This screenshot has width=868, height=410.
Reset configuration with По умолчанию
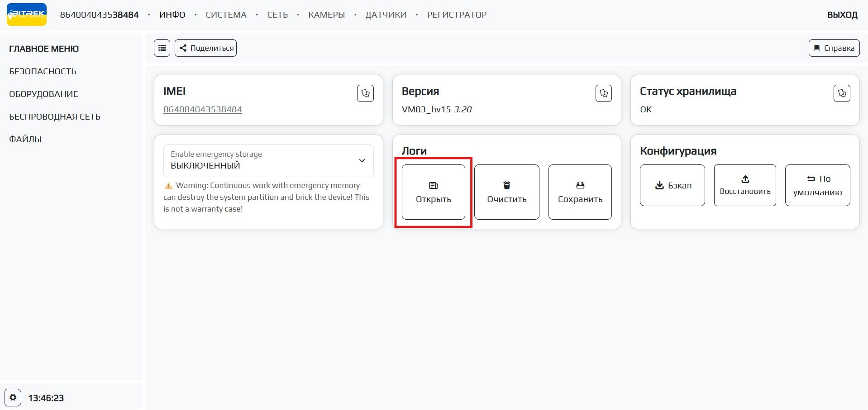817,185
